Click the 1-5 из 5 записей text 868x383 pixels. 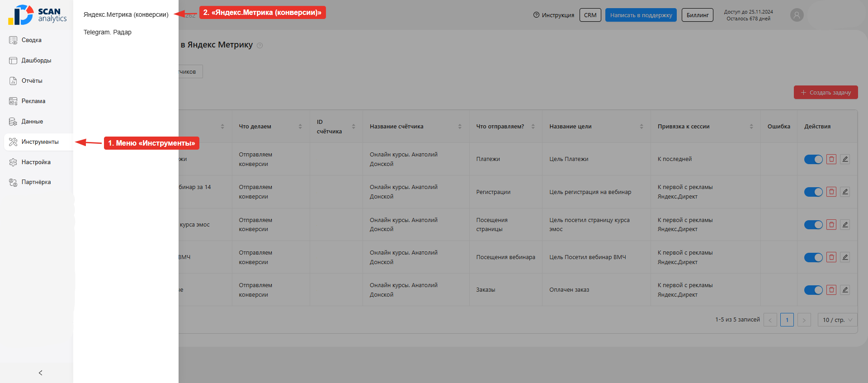(x=737, y=320)
